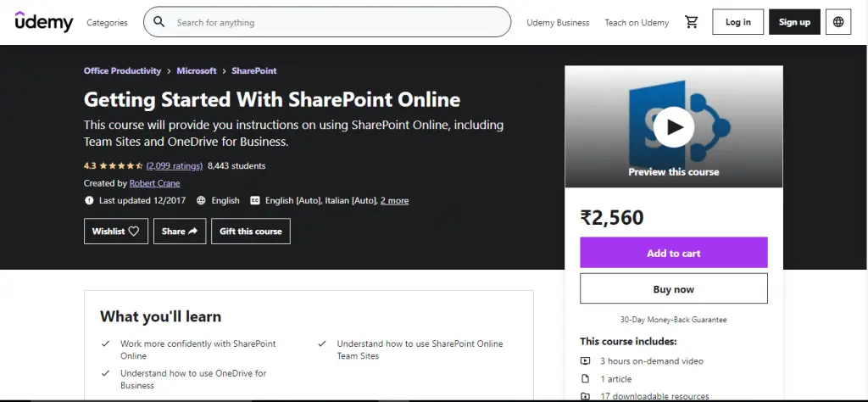Open Teach on Udemy menu item
Viewport: 868px width, 402px height.
pyautogui.click(x=637, y=23)
